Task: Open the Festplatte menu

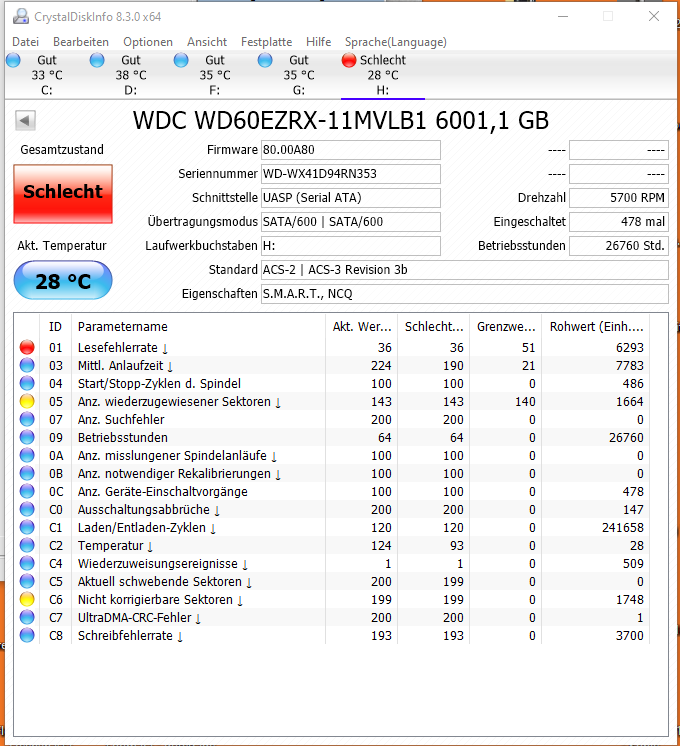Action: [266, 42]
